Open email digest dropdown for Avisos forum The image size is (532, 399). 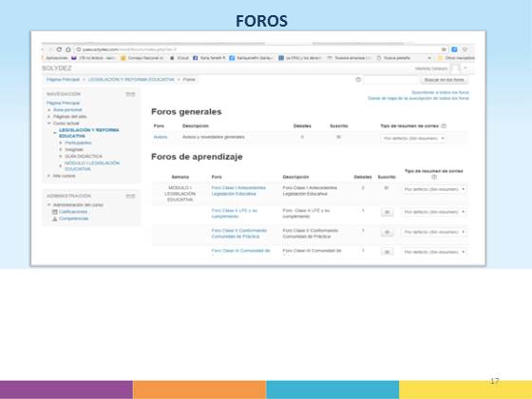pos(413,139)
